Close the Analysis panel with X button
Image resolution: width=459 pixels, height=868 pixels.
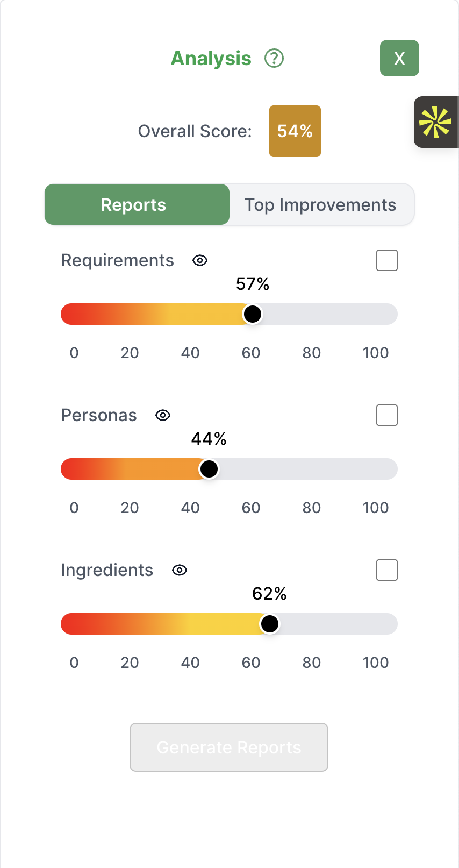click(x=399, y=58)
